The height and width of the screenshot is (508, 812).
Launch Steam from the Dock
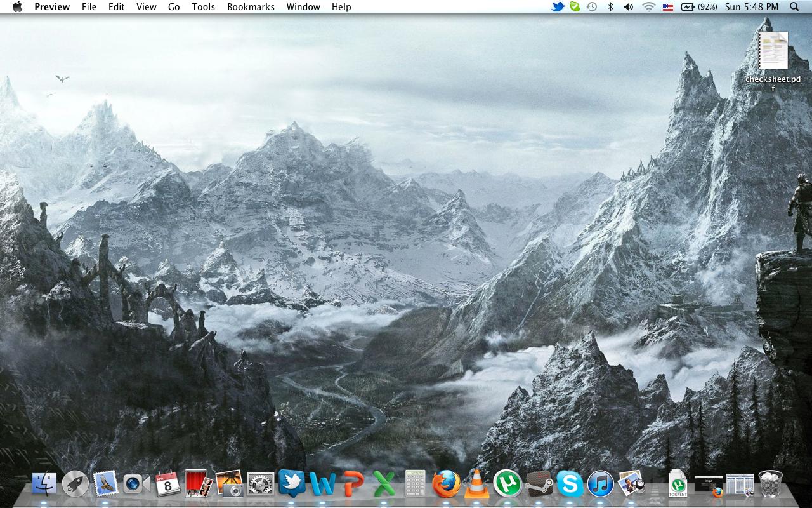click(x=539, y=484)
